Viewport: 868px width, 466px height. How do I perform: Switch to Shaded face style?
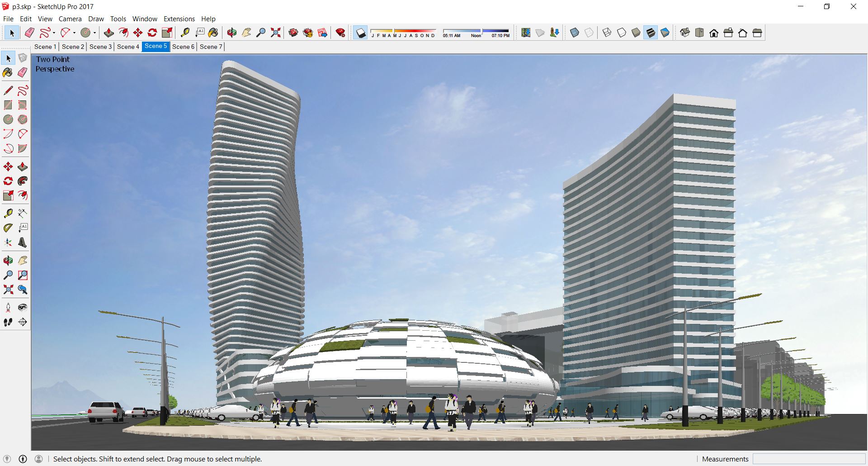pyautogui.click(x=636, y=33)
